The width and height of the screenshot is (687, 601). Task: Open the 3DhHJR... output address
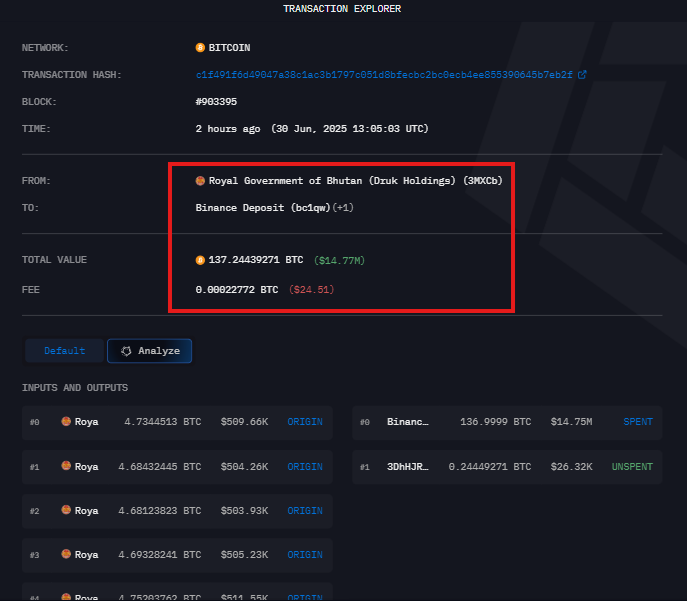pyautogui.click(x=408, y=467)
